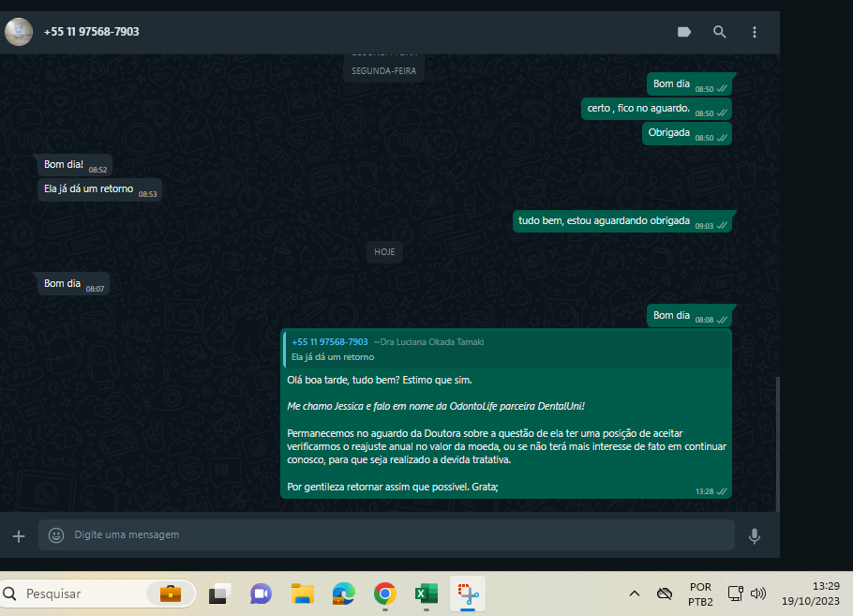
Task: Open contact profile picture in chat header
Action: click(x=19, y=32)
